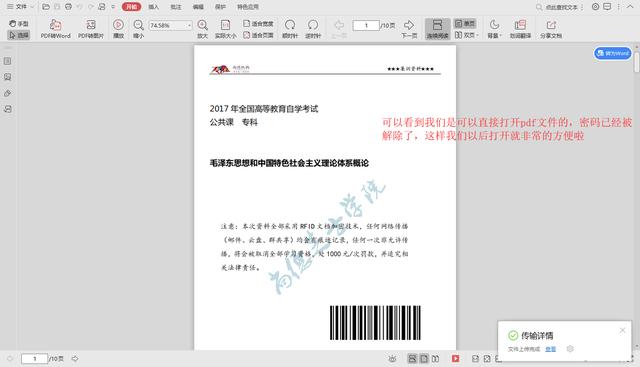This screenshot has height=367, width=640.
Task: Open the thumbnails sidebar panel icon
Action: tap(7, 77)
